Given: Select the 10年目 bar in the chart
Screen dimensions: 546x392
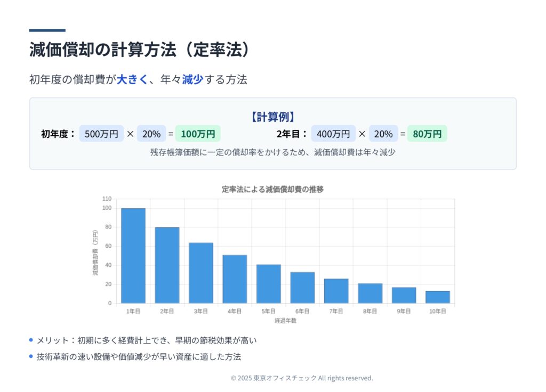Looking at the screenshot, I should (437, 297).
